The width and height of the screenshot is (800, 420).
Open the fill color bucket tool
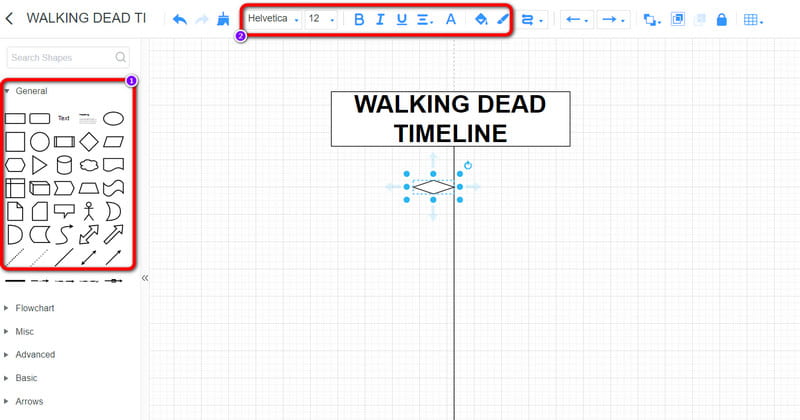pyautogui.click(x=480, y=19)
